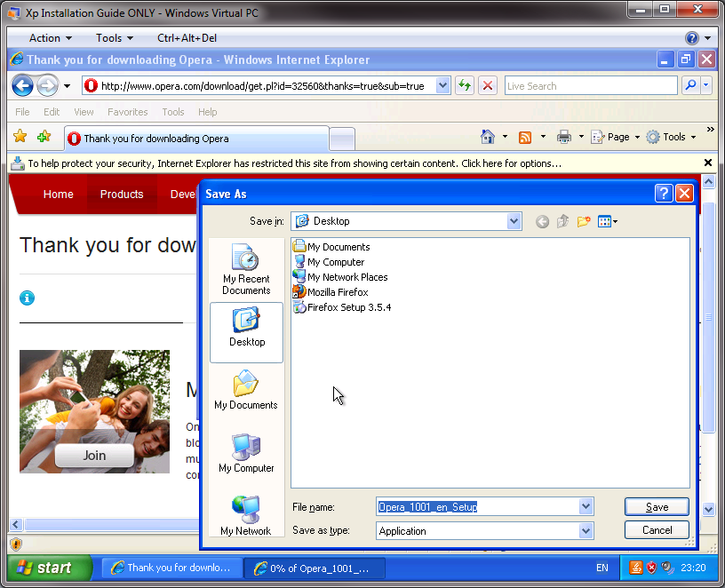
Task: Open Favorites Center star icon
Action: click(x=20, y=137)
